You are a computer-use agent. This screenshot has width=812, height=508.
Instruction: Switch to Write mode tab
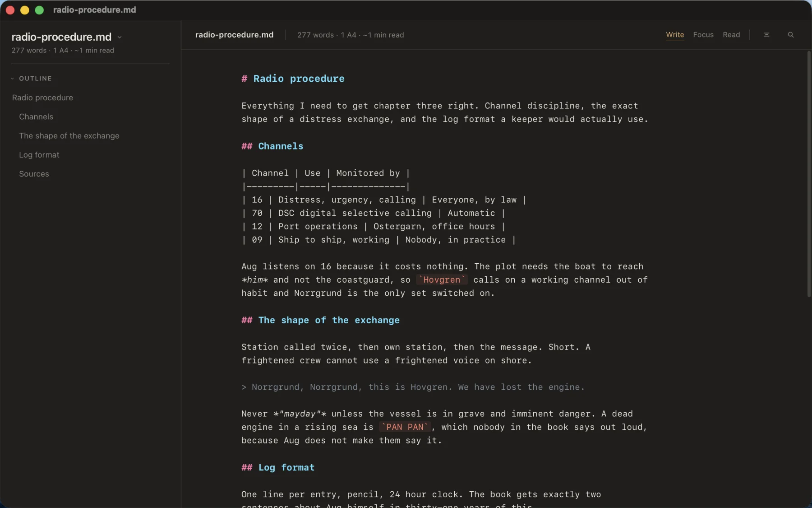point(675,35)
